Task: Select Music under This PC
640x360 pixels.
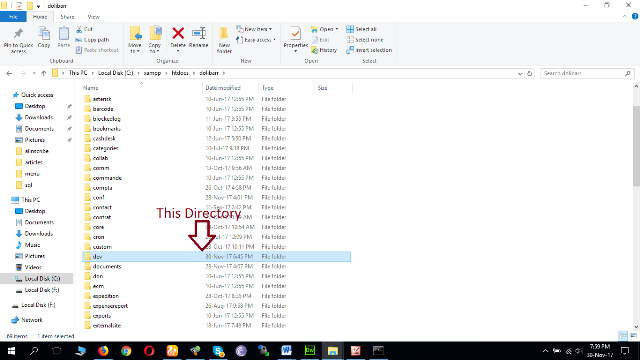Action: pyautogui.click(x=32, y=245)
